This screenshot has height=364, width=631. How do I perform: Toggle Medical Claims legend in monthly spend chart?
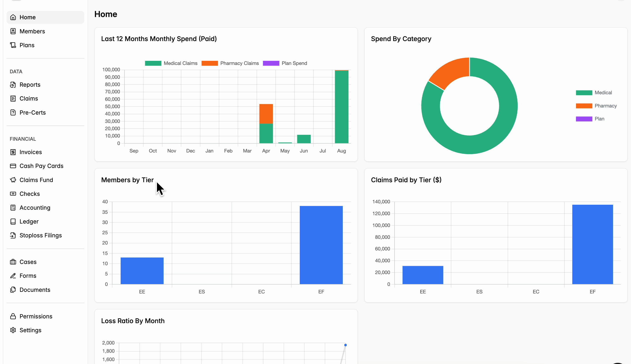tap(171, 63)
